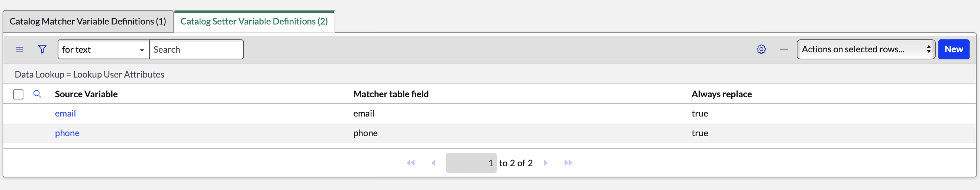Go to the next page arrow
Image resolution: width=980 pixels, height=190 pixels.
click(x=545, y=163)
